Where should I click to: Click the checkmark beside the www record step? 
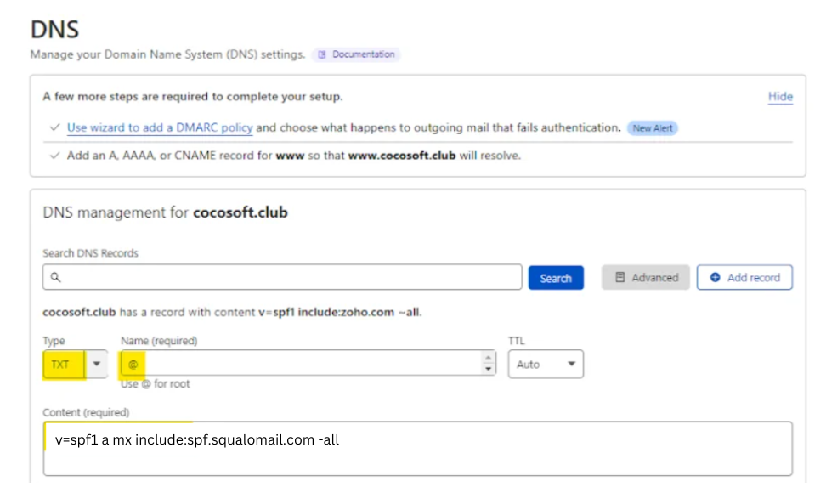pos(54,156)
